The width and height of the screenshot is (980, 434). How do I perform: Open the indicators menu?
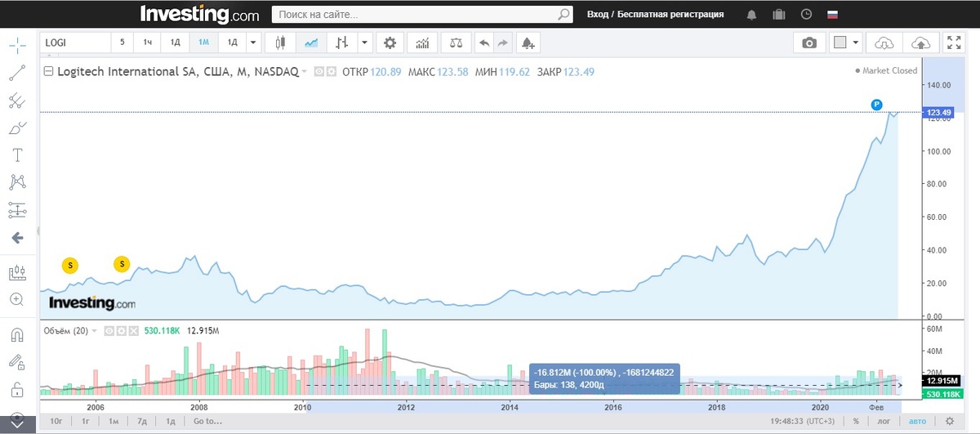[422, 43]
